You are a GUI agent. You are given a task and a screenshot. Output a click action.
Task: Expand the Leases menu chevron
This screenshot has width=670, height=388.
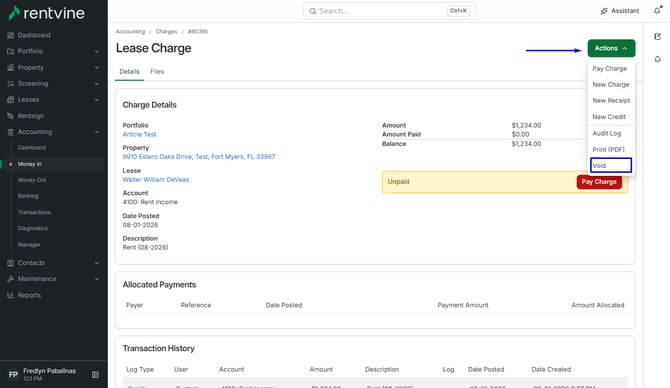pos(97,100)
